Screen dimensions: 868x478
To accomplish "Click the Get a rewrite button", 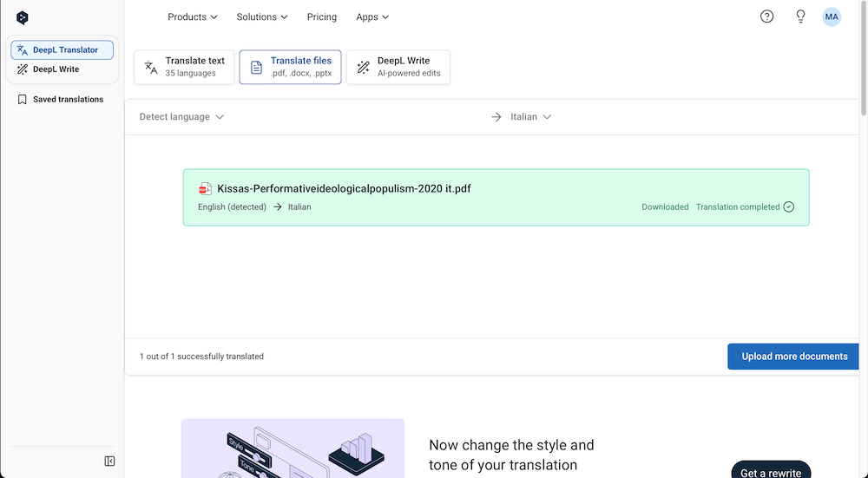I will (x=771, y=469).
